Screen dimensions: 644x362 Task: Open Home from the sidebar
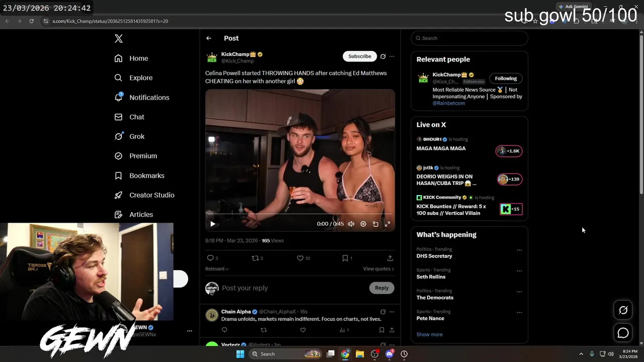click(x=131, y=58)
